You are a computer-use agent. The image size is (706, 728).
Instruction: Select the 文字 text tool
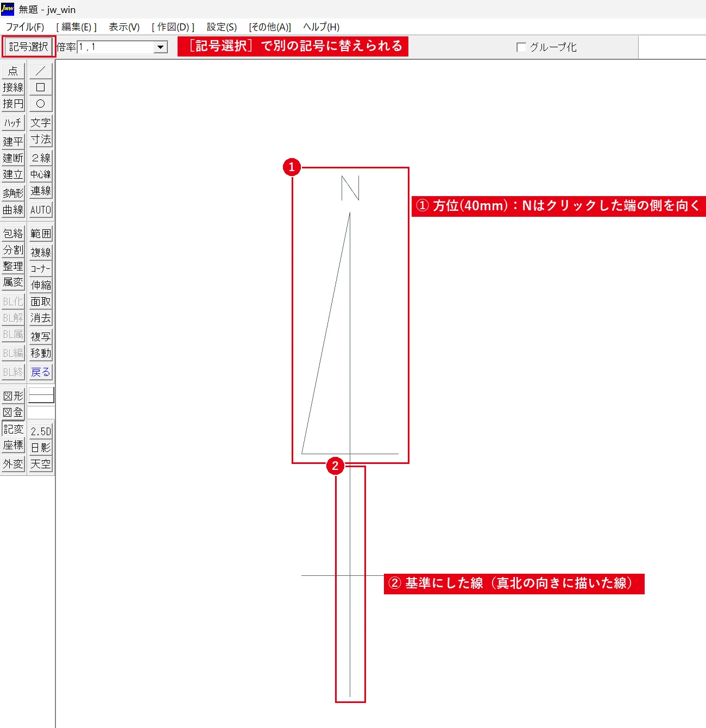(41, 122)
